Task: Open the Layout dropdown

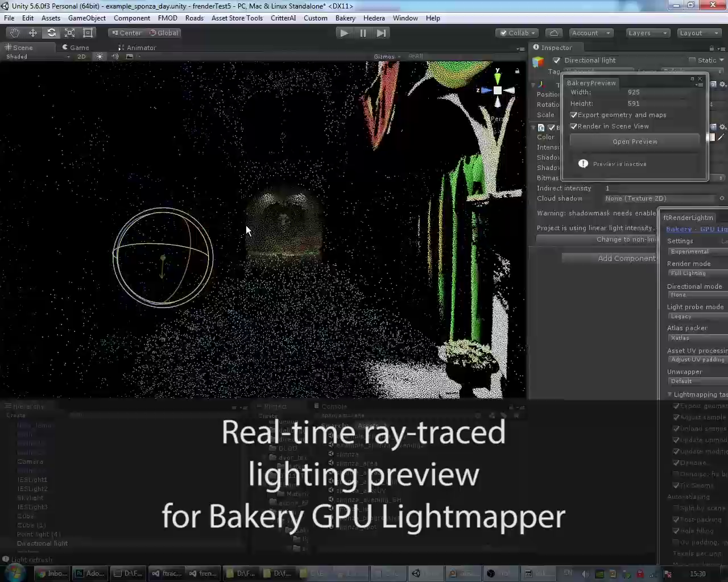Action: pyautogui.click(x=698, y=33)
